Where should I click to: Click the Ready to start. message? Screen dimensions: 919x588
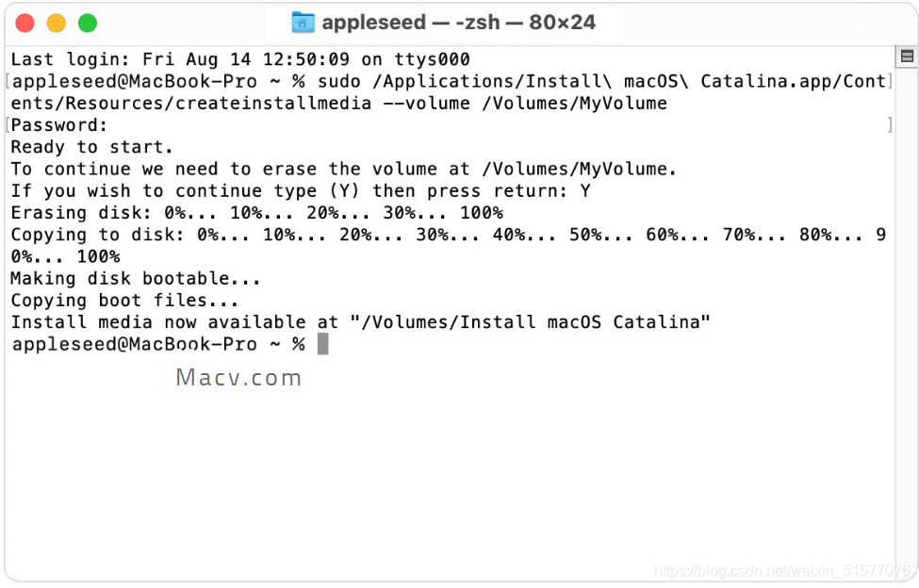pyautogui.click(x=90, y=146)
